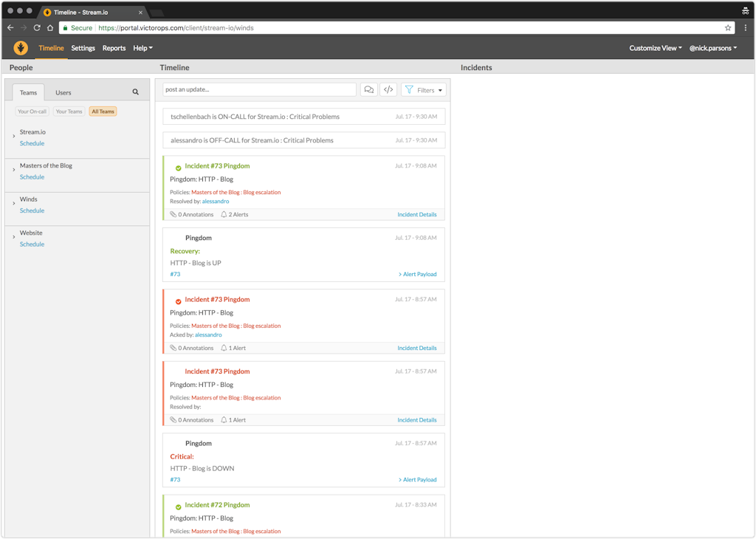Click the browser reload icon
This screenshot has width=756, height=539.
[x=37, y=28]
